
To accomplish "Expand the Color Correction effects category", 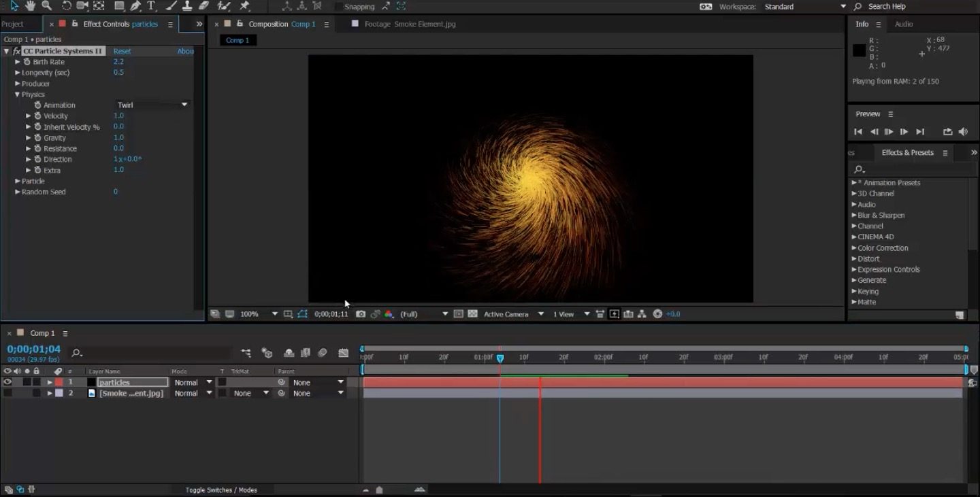I will [x=854, y=248].
